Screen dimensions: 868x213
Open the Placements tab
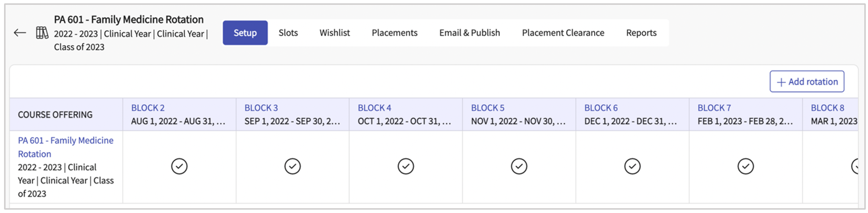pyautogui.click(x=395, y=33)
